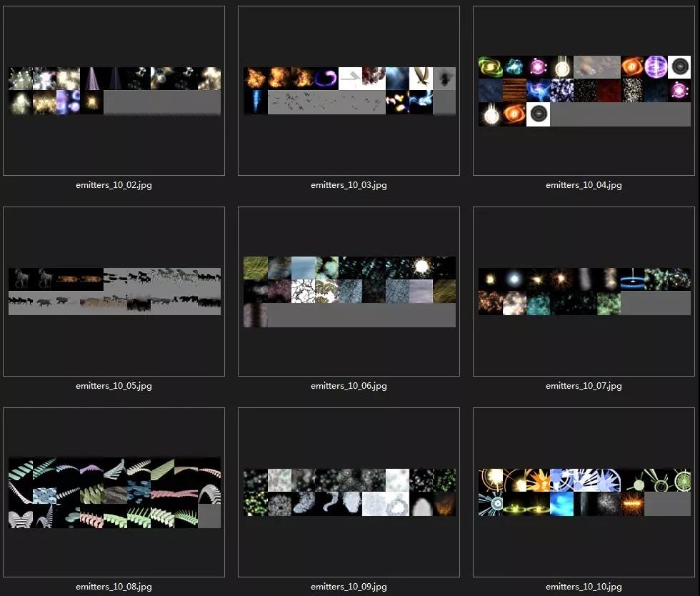700x596 pixels.
Task: Select the emitters_10_04.jpg thumbnail
Action: 584,91
